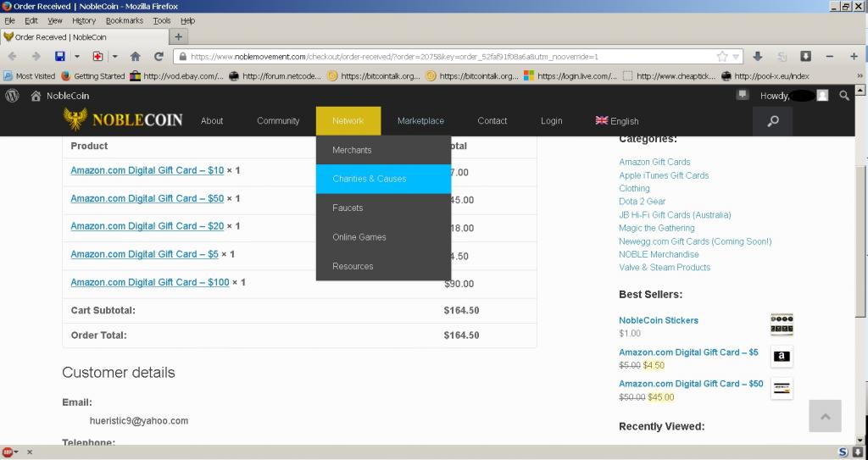Open the dropdown arrow beside the red cross icon
This screenshot has height=460, width=868.
coord(114,57)
